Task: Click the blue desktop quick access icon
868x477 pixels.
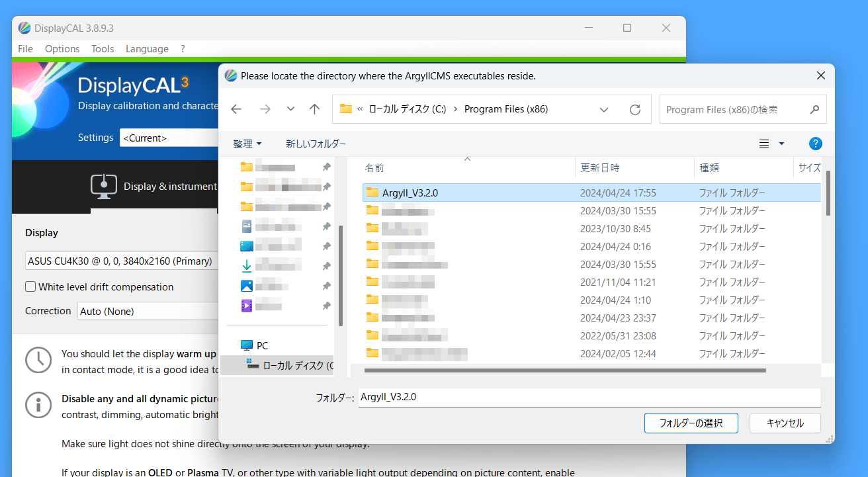Action: pyautogui.click(x=247, y=246)
